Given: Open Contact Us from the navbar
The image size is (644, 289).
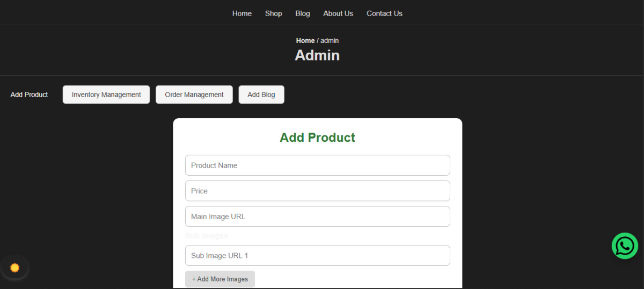Looking at the screenshot, I should pos(384,13).
